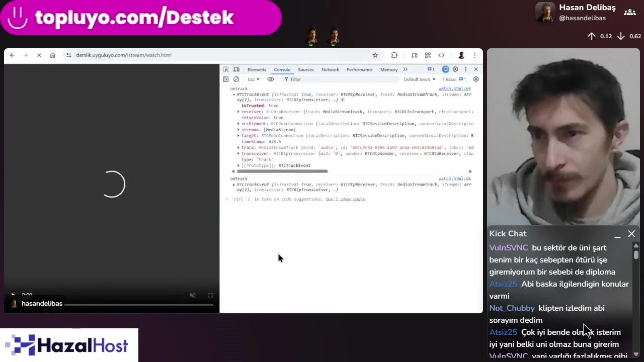Go forward in the browser
The width and height of the screenshot is (644, 362).
point(26,55)
